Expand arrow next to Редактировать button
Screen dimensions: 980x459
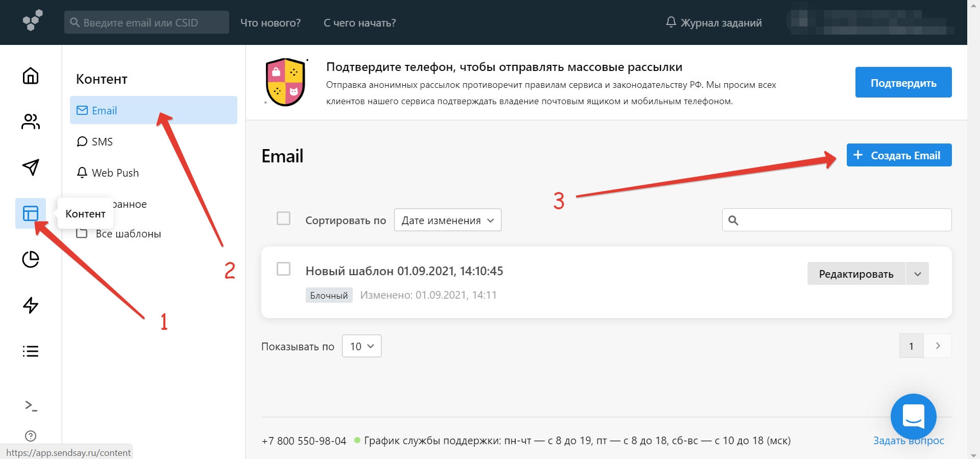tap(917, 274)
